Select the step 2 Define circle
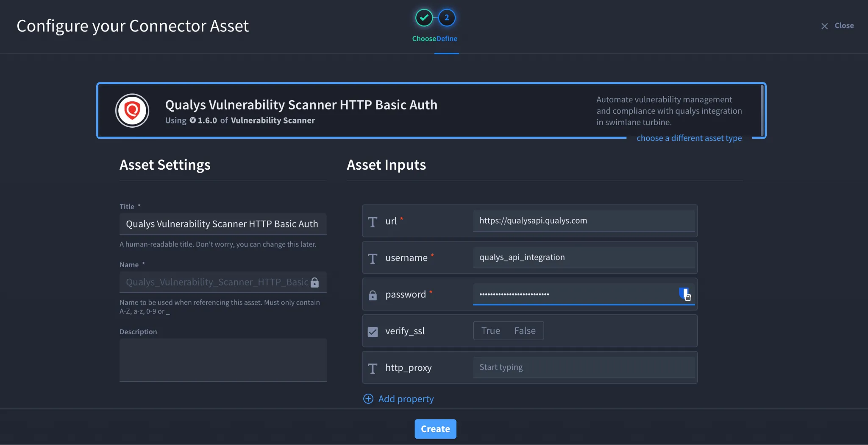This screenshot has height=445, width=868. click(447, 18)
